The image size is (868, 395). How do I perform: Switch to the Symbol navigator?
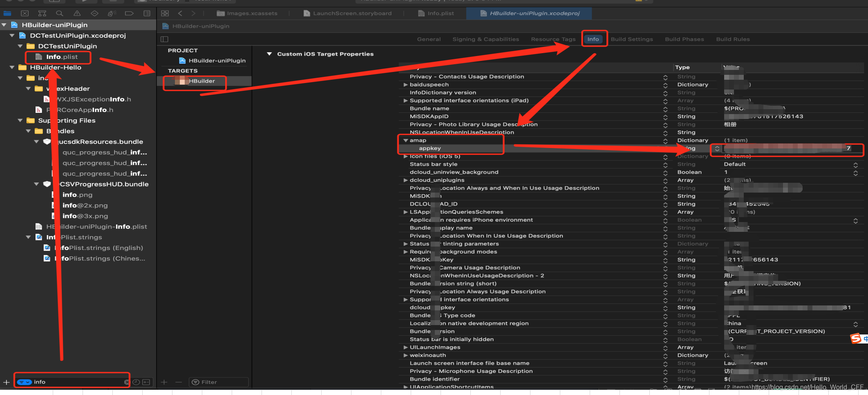tap(42, 13)
